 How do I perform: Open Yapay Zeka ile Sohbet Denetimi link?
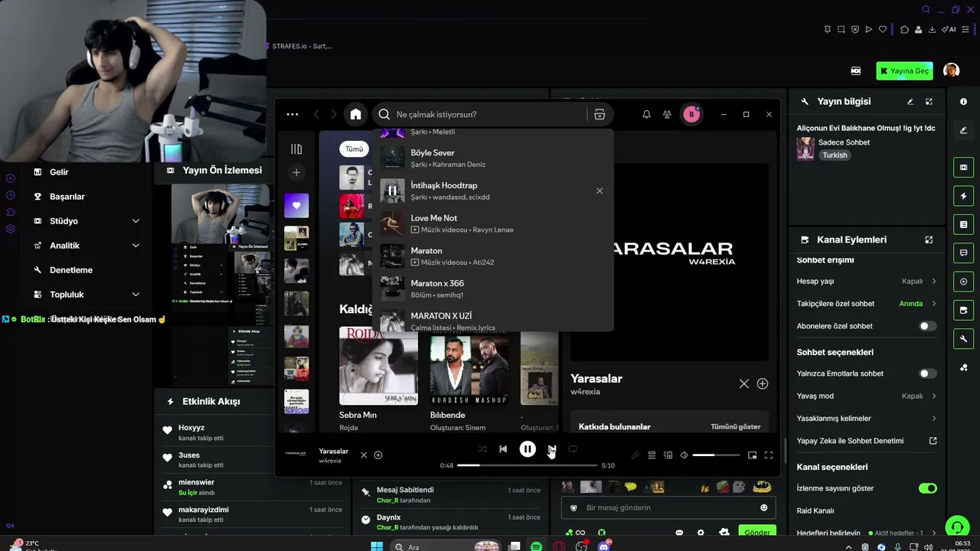coord(866,441)
